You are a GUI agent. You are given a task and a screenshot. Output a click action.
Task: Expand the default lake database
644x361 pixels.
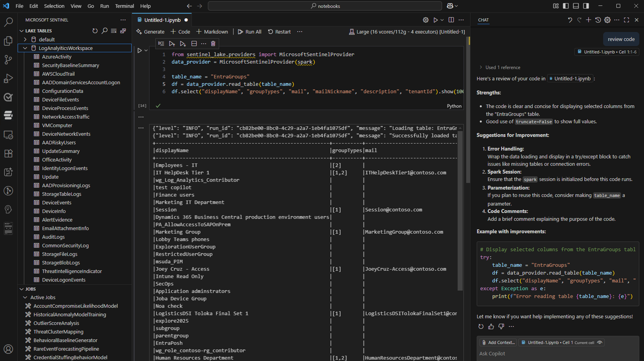(x=25, y=39)
